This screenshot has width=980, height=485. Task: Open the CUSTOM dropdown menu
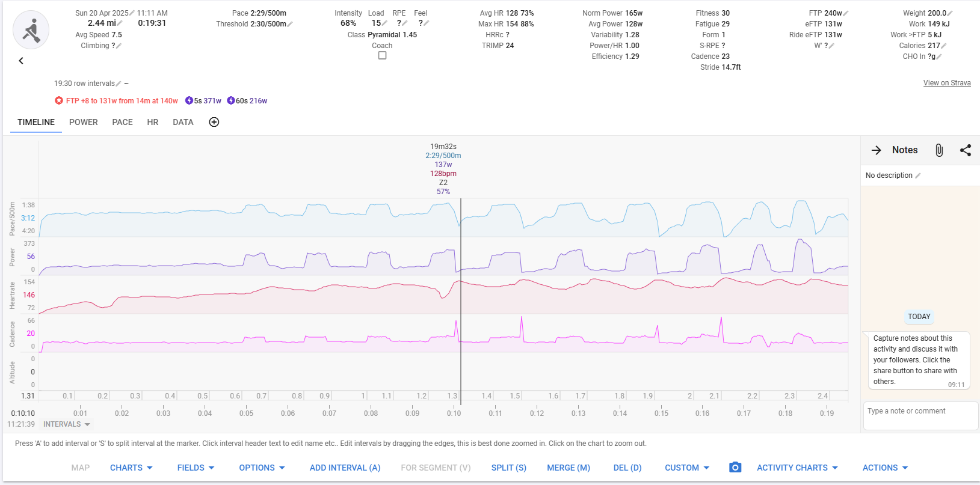(687, 468)
